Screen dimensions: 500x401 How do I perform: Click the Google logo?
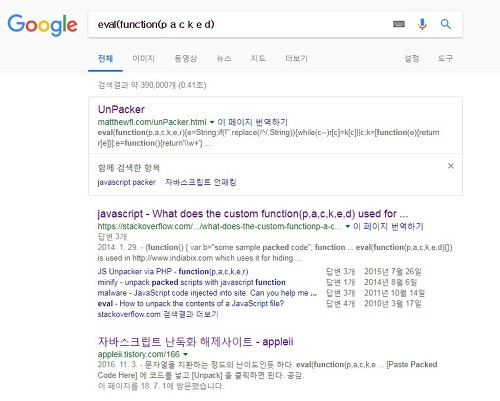(42, 25)
